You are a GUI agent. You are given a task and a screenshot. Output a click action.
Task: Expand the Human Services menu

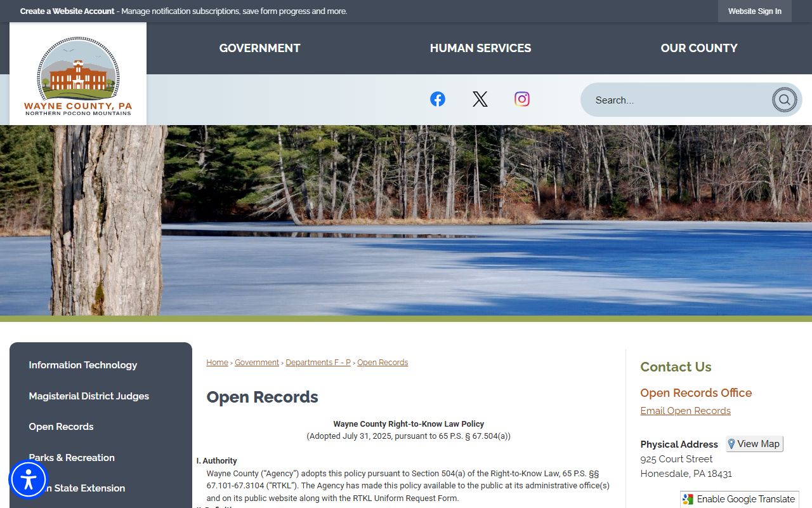pos(480,48)
